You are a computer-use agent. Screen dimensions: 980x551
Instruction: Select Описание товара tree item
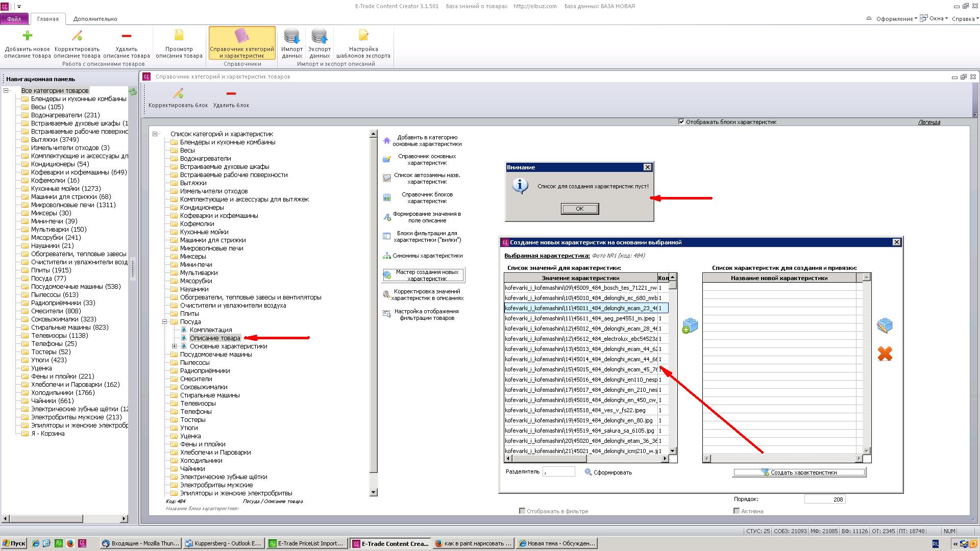215,338
